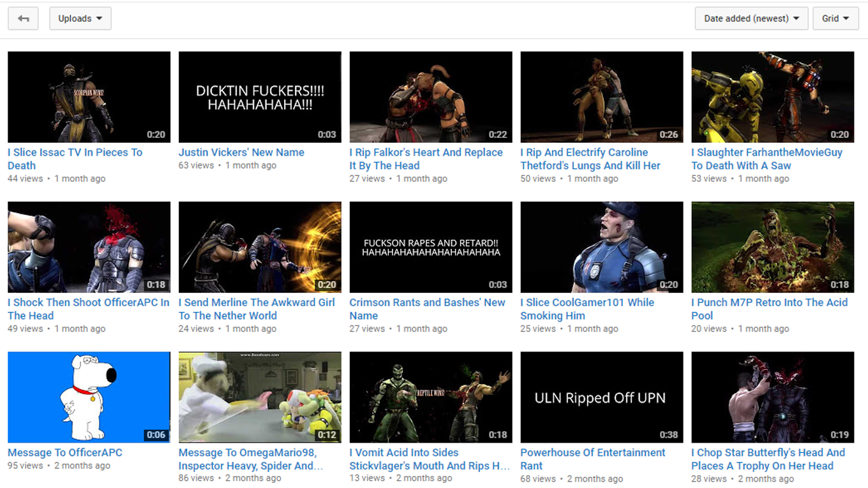Click the Nether World video title

click(x=256, y=309)
